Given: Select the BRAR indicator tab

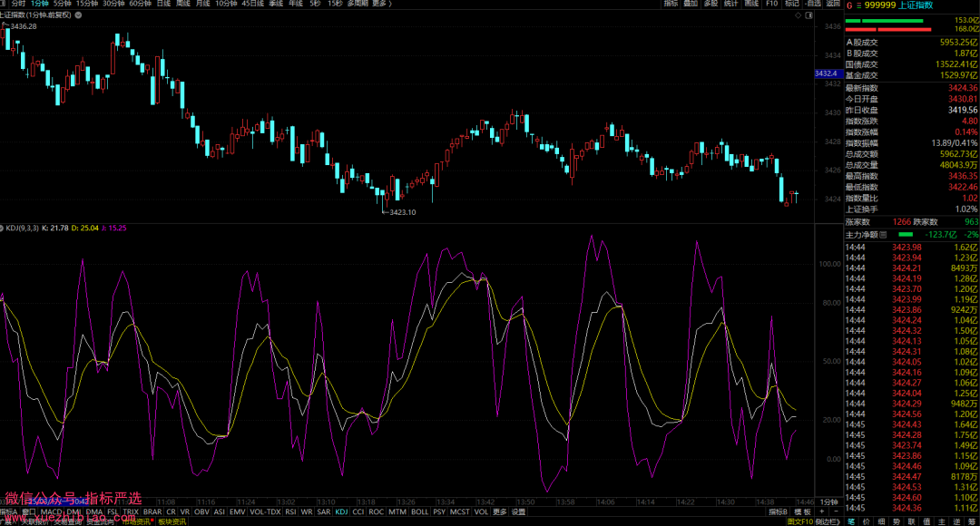Looking at the screenshot, I should (x=152, y=511).
